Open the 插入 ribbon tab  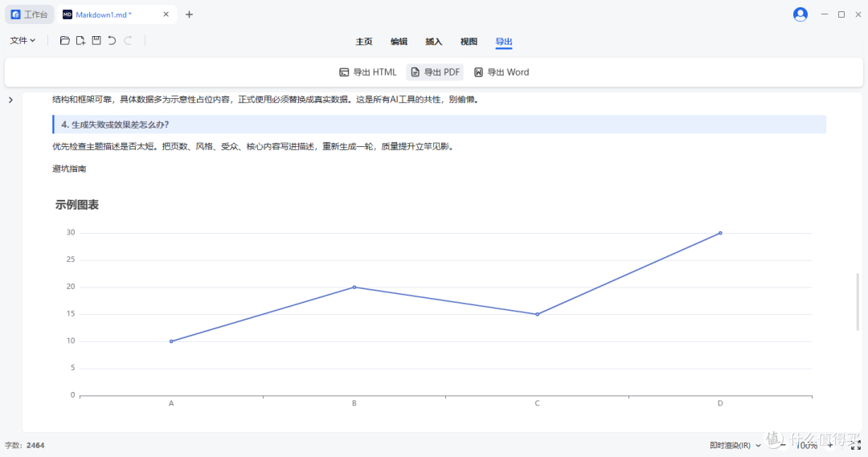[433, 42]
